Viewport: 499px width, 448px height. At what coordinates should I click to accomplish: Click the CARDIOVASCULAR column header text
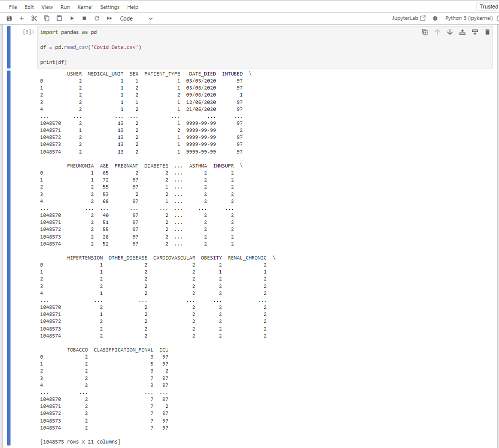pos(174,258)
